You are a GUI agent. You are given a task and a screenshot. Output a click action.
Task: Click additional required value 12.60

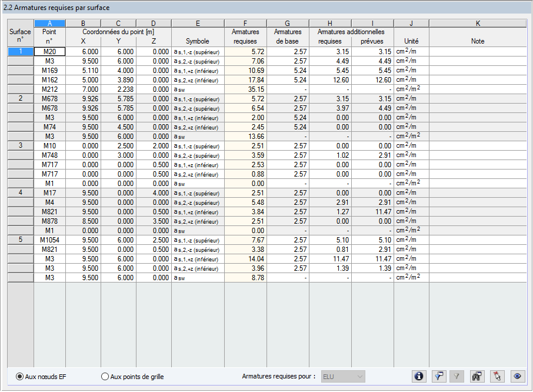click(x=330, y=80)
